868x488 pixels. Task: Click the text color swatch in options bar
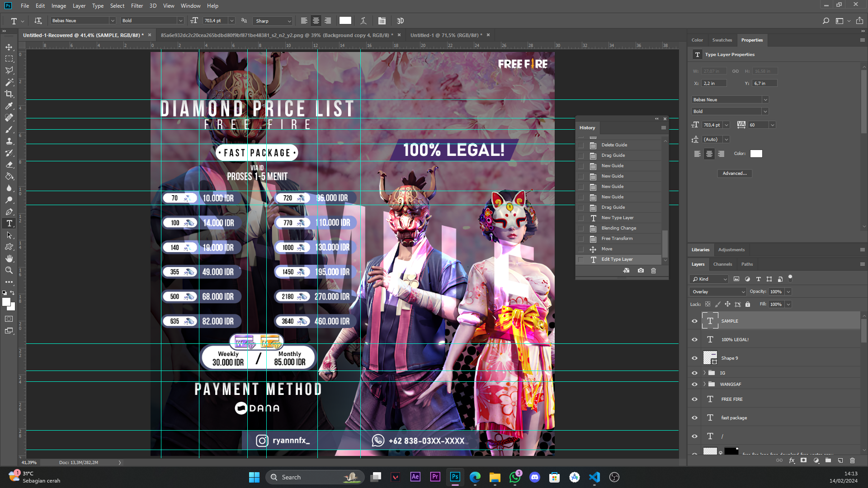pos(345,21)
